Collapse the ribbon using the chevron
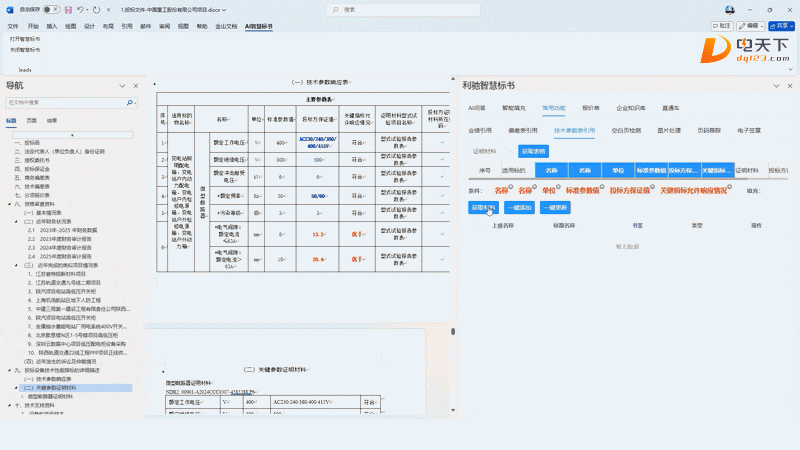 (790, 69)
